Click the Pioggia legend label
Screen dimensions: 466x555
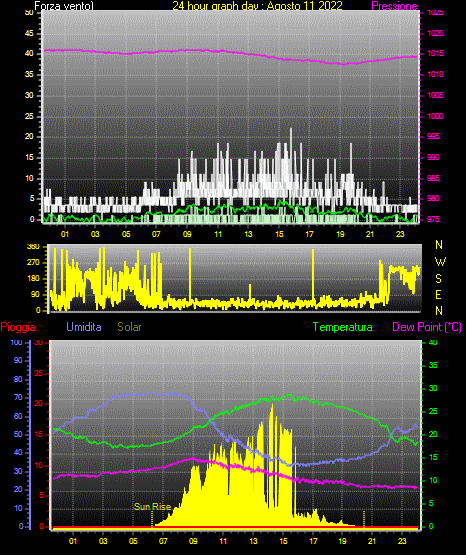18,327
